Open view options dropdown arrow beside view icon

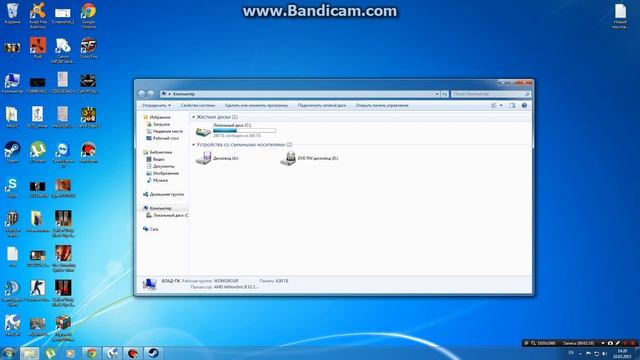click(501, 105)
